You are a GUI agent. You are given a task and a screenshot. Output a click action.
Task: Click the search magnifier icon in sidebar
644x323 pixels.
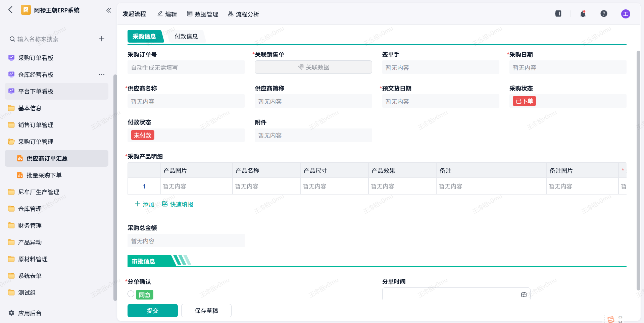point(12,39)
